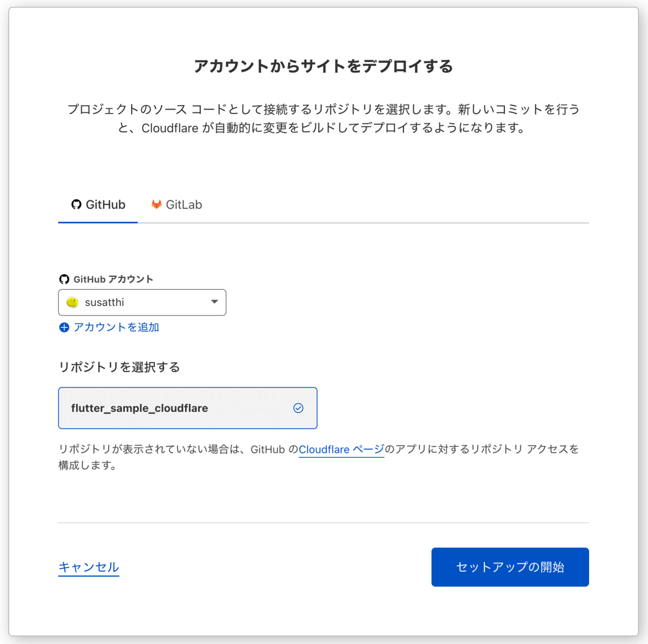Click the dropdown caret in the GitHub account box
Screen dimensions: 648x644
[214, 302]
